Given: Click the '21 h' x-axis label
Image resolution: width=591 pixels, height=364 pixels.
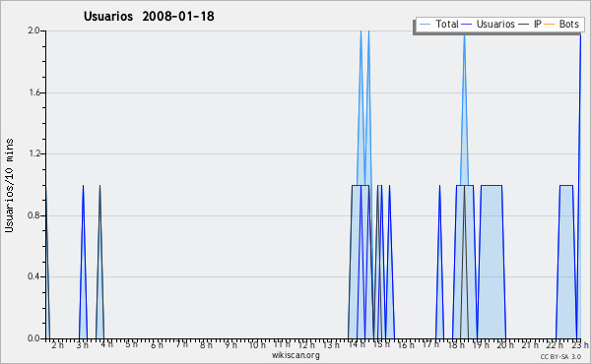Looking at the screenshot, I should point(530,344).
